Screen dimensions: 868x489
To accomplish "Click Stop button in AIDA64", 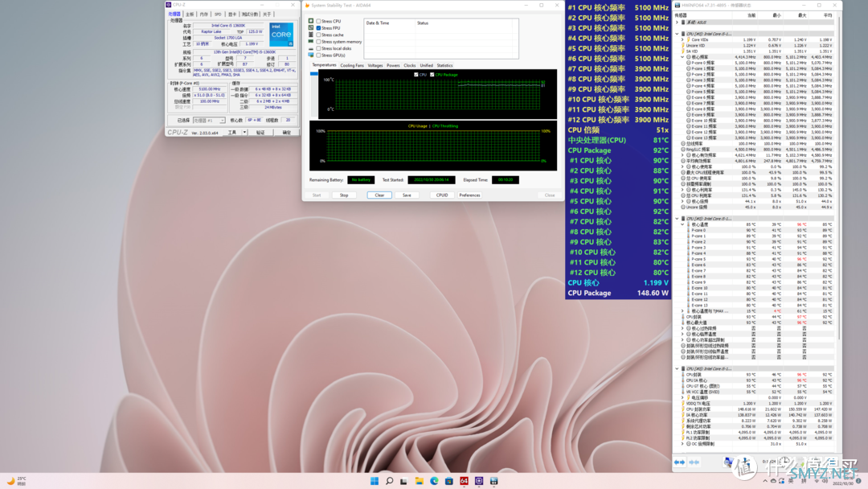I will [x=344, y=195].
